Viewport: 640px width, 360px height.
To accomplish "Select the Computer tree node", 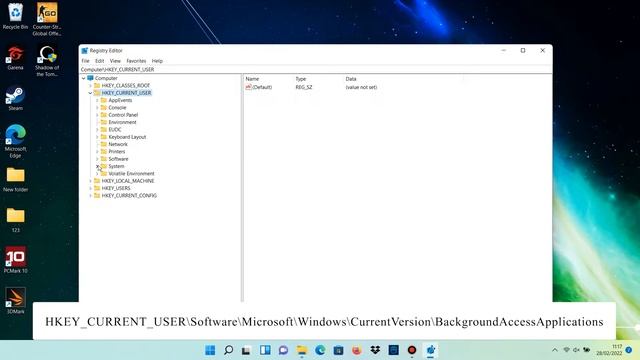I will click(x=106, y=78).
